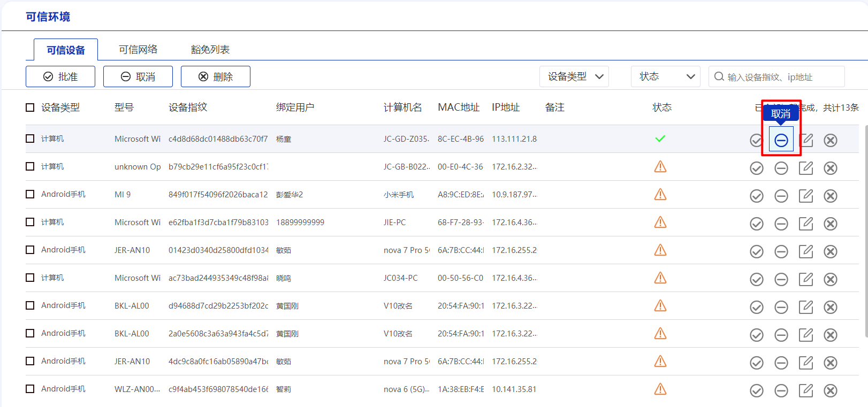
Task: Click the 批准 batch button
Action: point(60,76)
